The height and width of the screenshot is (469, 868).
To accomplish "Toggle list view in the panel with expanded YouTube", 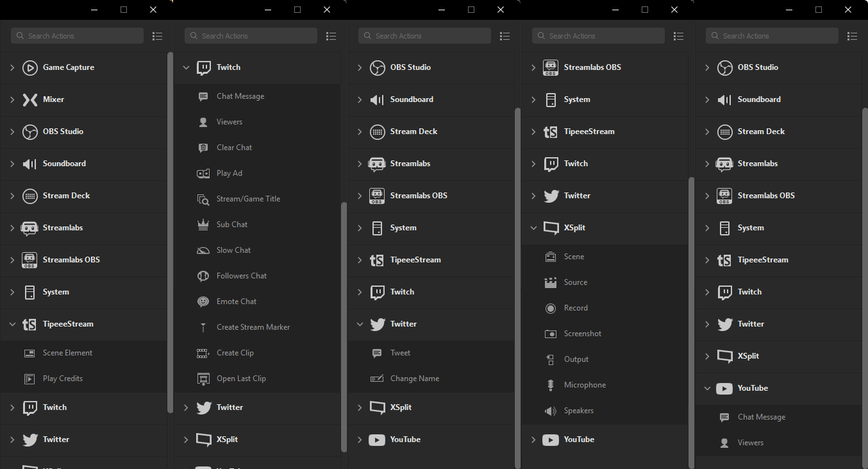I will (852, 36).
